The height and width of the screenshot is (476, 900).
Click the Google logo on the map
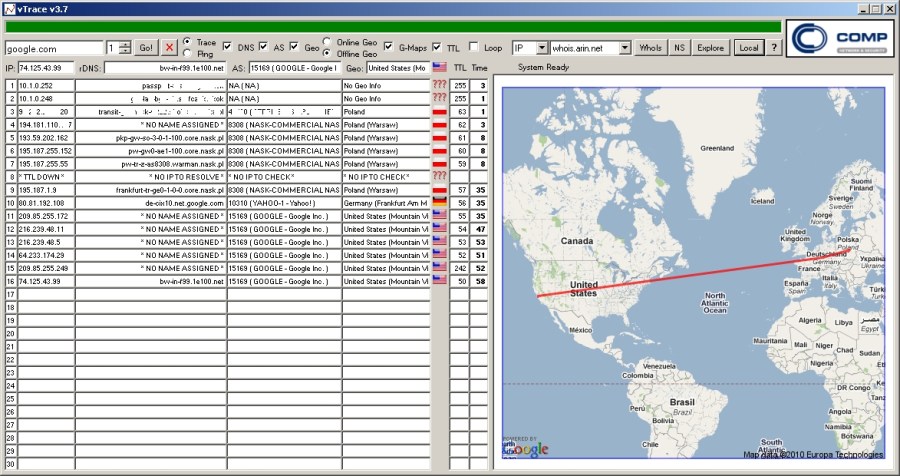(527, 450)
